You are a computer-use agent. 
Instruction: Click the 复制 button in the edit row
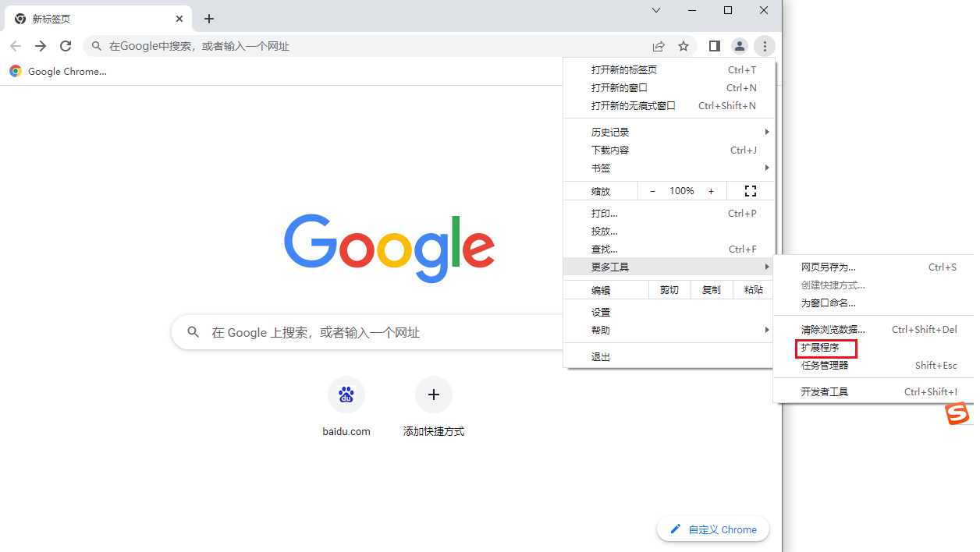point(712,290)
